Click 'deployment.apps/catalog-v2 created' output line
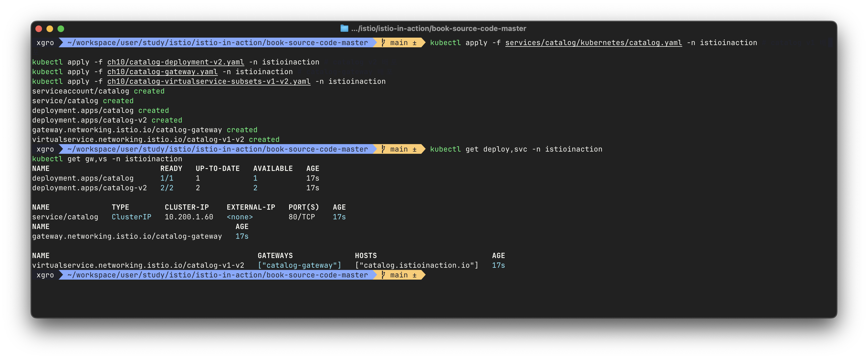868x359 pixels. tap(107, 120)
